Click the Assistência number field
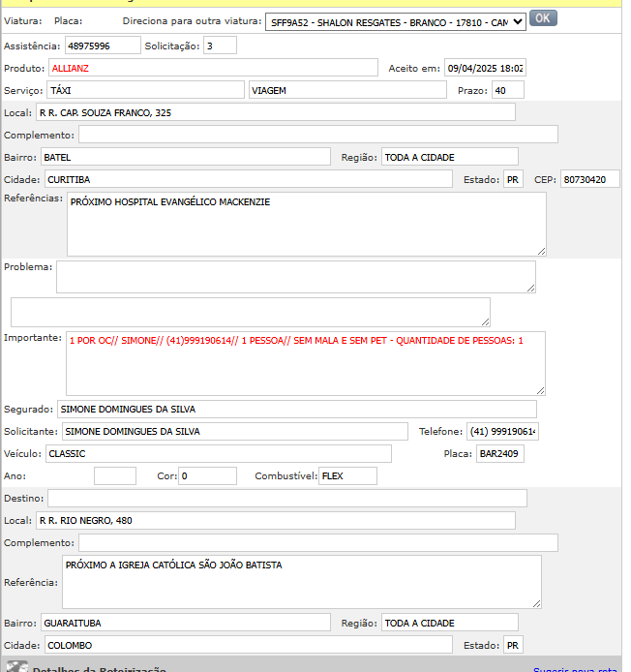 (103, 46)
